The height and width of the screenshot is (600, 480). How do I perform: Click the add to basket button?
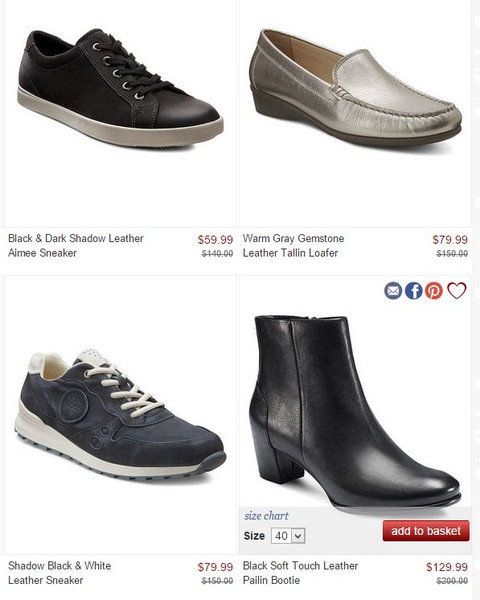click(x=426, y=531)
